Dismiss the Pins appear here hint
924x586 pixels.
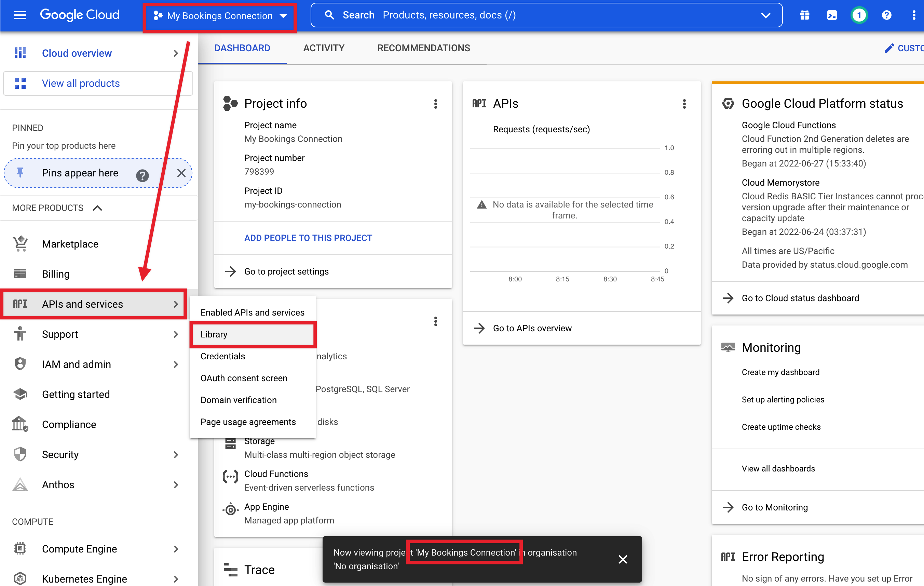[181, 173]
